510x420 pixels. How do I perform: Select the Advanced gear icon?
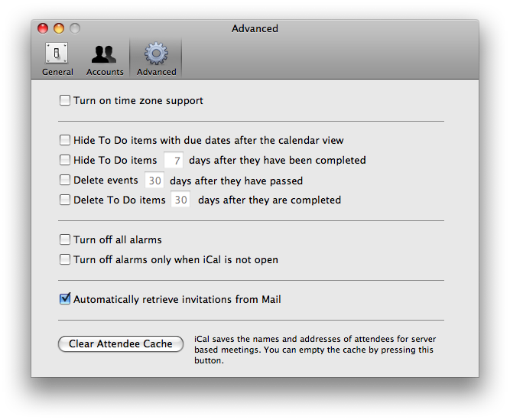(x=156, y=53)
